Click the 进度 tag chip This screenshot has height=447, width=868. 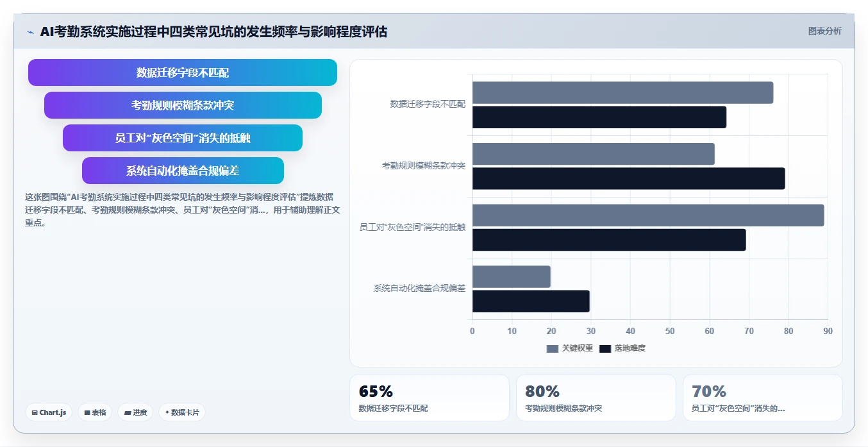click(x=135, y=412)
